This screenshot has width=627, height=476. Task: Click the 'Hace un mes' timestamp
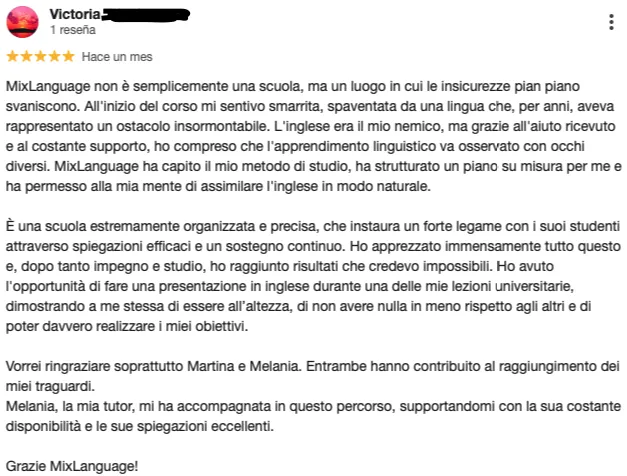tap(117, 57)
